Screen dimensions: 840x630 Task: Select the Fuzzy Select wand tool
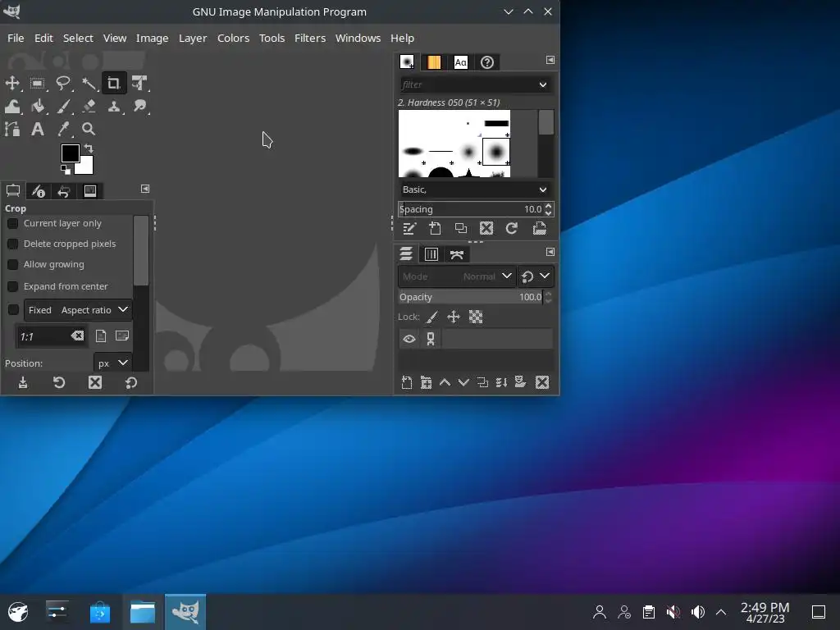89,83
